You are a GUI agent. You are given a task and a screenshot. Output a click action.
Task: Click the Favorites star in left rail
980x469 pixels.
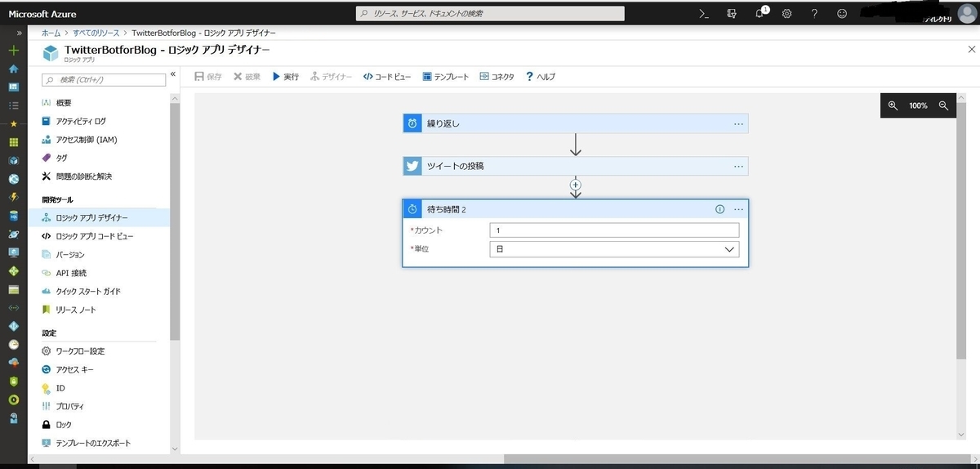click(13, 123)
